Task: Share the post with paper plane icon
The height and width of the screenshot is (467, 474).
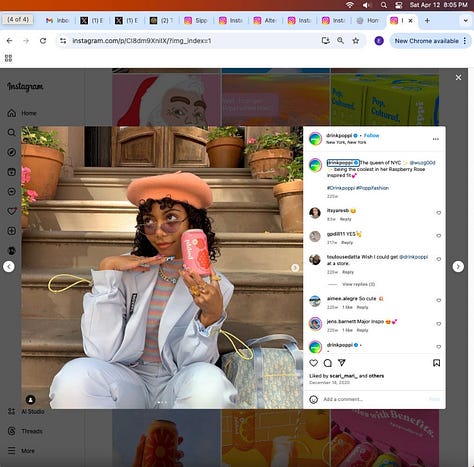Action: 342,362
